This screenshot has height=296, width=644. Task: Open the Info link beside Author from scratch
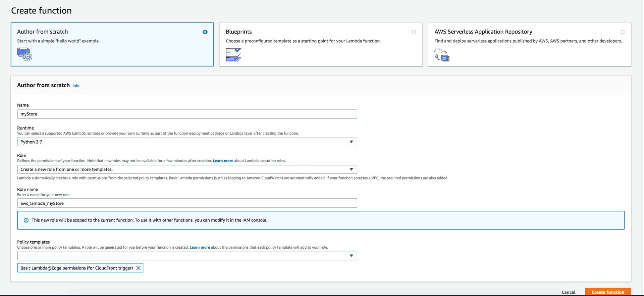click(76, 86)
